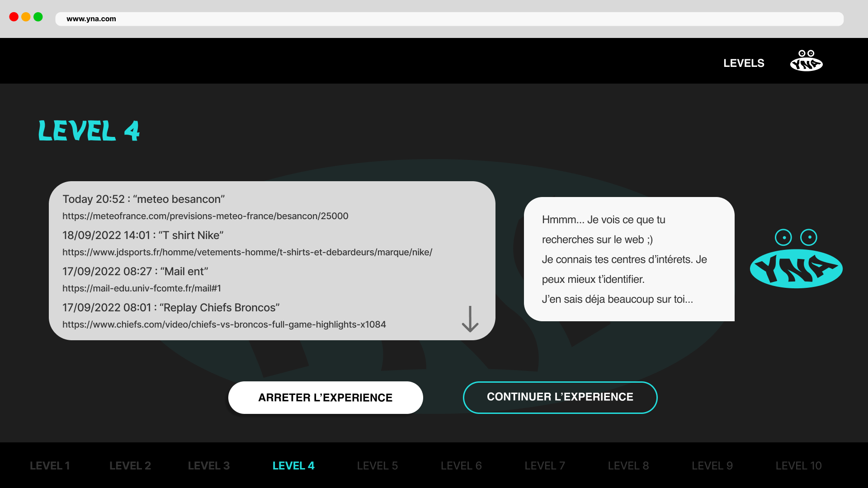Screen dimensions: 868x488
Task: Click the "T shirt Nike" search entry
Action: [143, 235]
